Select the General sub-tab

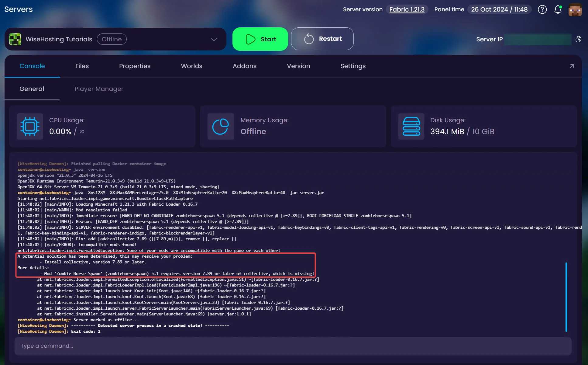(32, 89)
